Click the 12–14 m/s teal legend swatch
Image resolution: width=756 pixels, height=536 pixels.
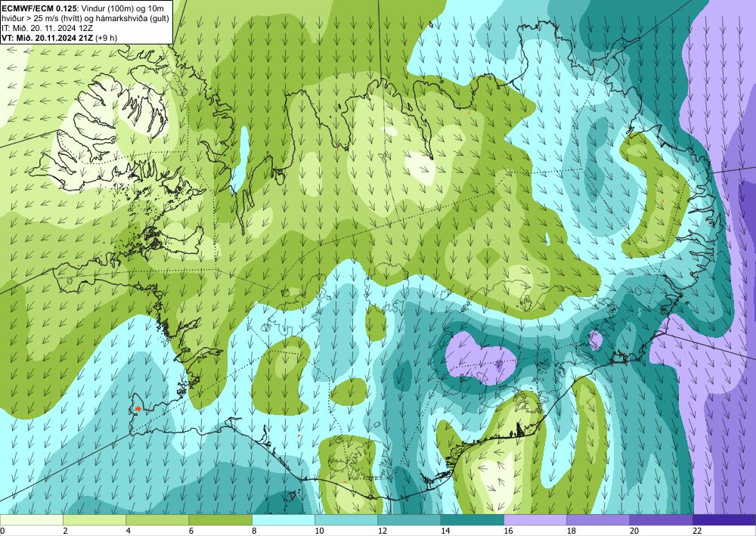tap(409, 519)
